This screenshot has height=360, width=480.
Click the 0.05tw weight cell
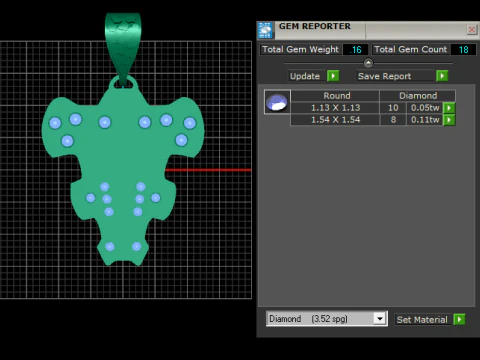pos(425,108)
